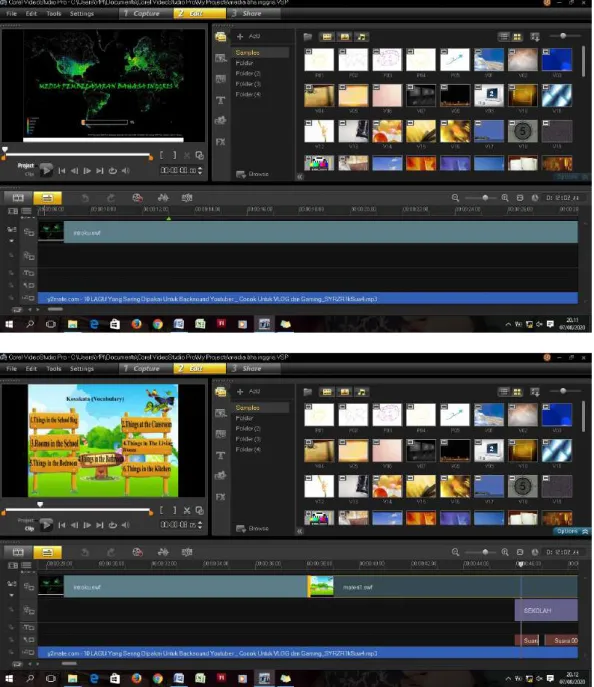The image size is (594, 687).
Task: Select mp3 music clip in top window
Action: pos(308,299)
